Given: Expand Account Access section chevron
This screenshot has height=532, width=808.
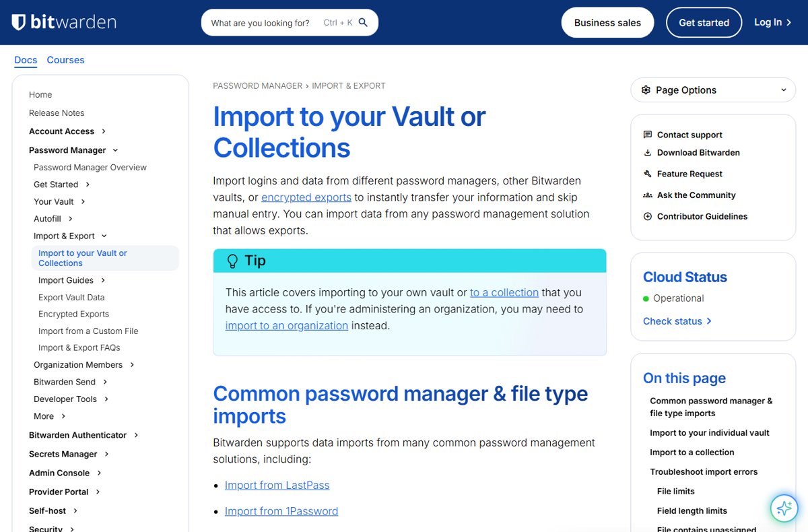Looking at the screenshot, I should 104,131.
